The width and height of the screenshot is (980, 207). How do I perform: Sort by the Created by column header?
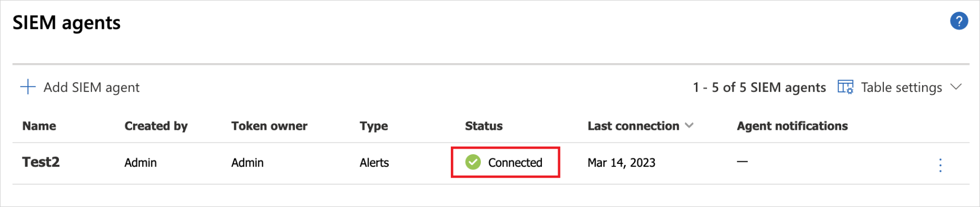[x=156, y=126]
